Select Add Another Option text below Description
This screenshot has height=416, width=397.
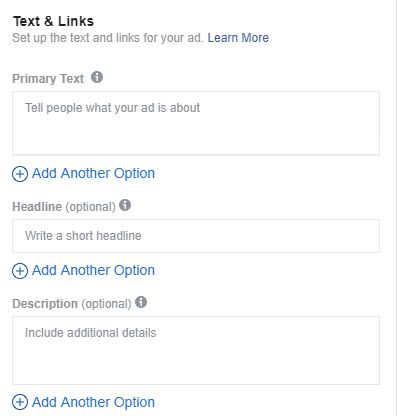[x=93, y=402]
